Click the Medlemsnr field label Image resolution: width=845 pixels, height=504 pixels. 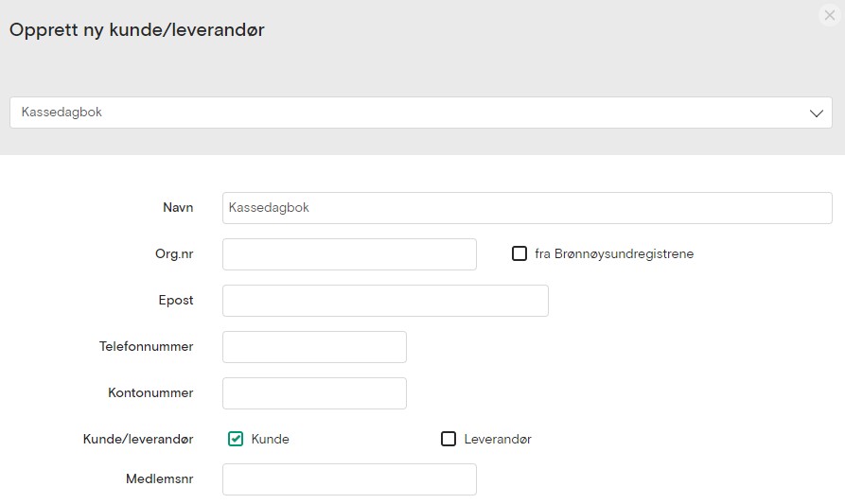coord(159,478)
